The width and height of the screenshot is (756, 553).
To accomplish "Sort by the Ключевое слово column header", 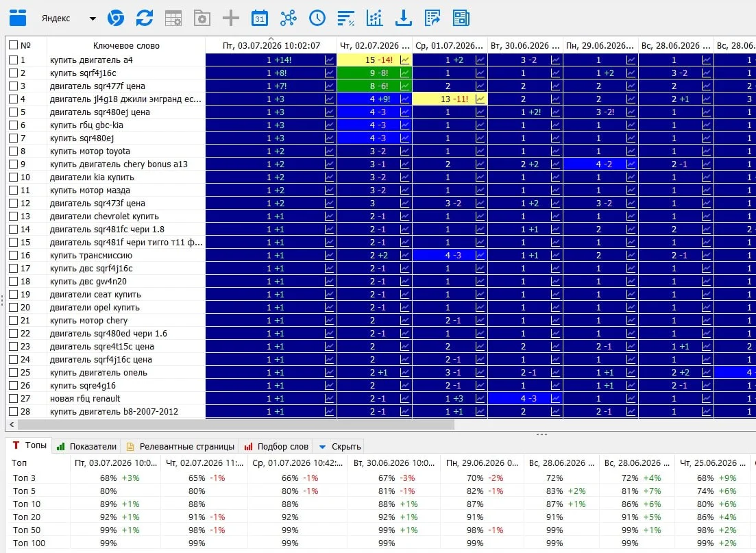I will click(126, 45).
